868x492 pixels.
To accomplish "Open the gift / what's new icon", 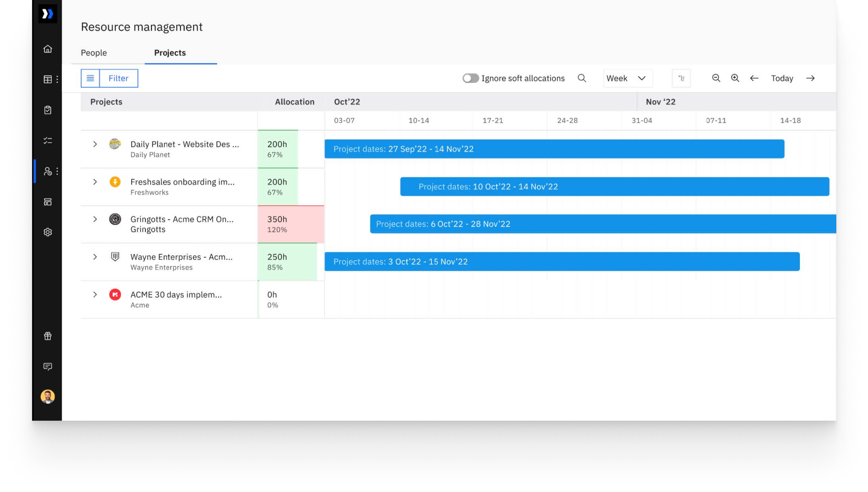I will pos(48,336).
